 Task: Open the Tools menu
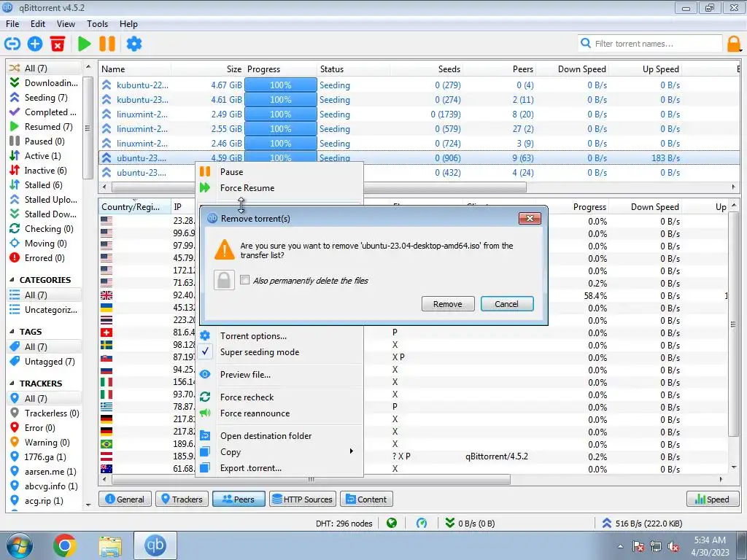tap(97, 24)
